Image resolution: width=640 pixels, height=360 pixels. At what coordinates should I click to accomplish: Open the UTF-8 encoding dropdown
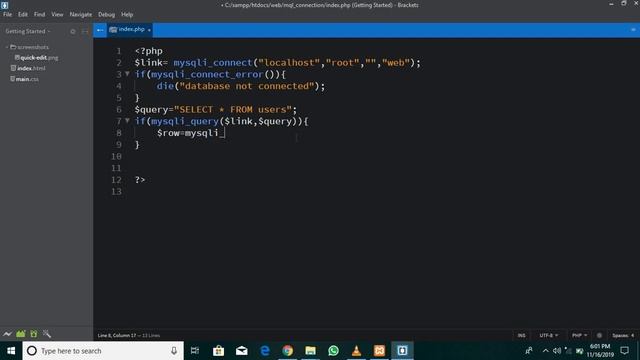549,336
